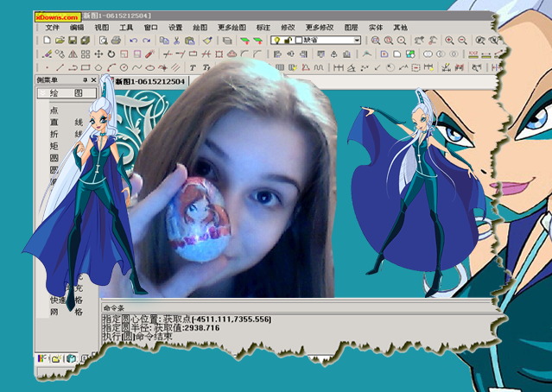The image size is (552, 392).
Task: Select the angular dimension tool icon
Action: click(x=352, y=67)
